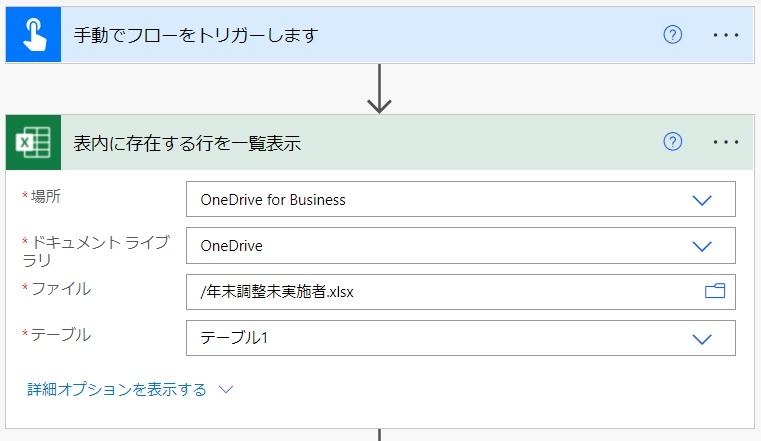Click the /年末調整未実施者.xlsx file field

pyautogui.click(x=461, y=292)
